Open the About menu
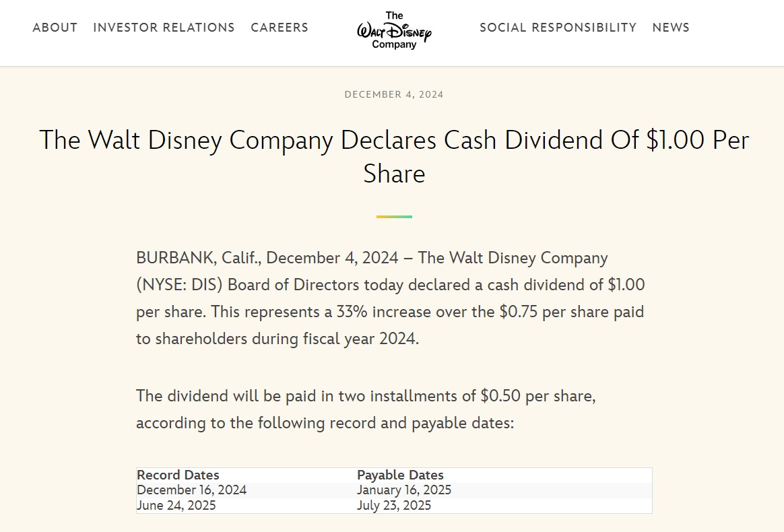Viewport: 784px width, 532px height. coord(55,28)
